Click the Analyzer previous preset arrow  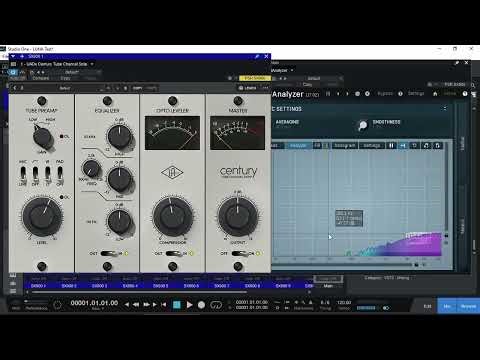(338, 94)
